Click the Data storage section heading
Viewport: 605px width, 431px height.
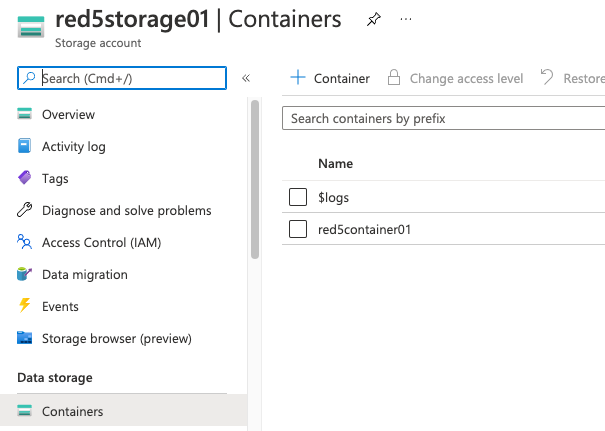tap(55, 378)
